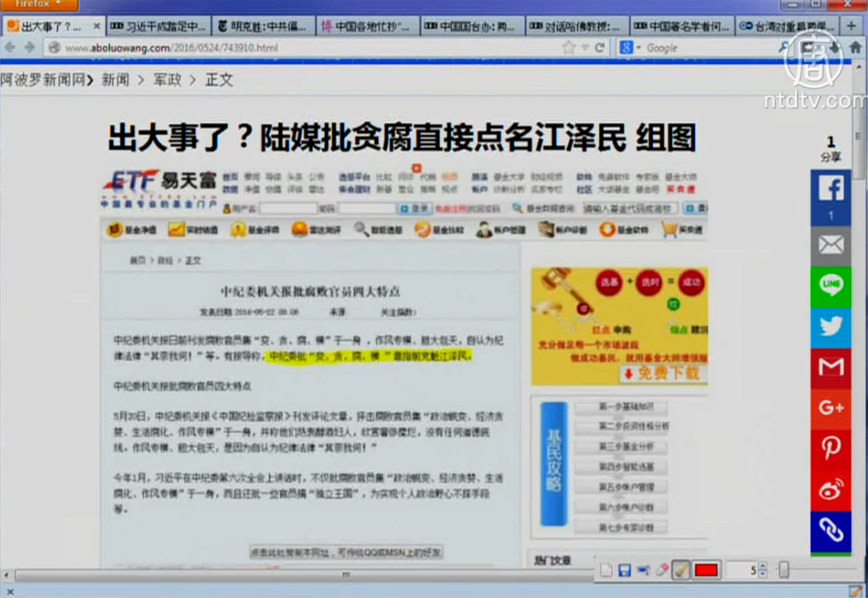The width and height of the screenshot is (868, 598).
Task: Toggle the highlighter brush tool
Action: pos(681,570)
